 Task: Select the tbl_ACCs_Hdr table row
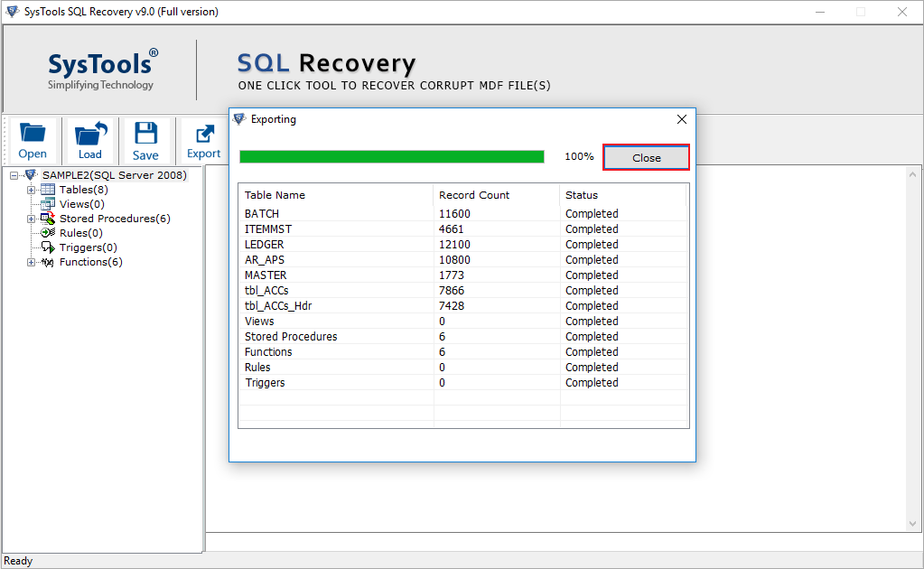463,305
